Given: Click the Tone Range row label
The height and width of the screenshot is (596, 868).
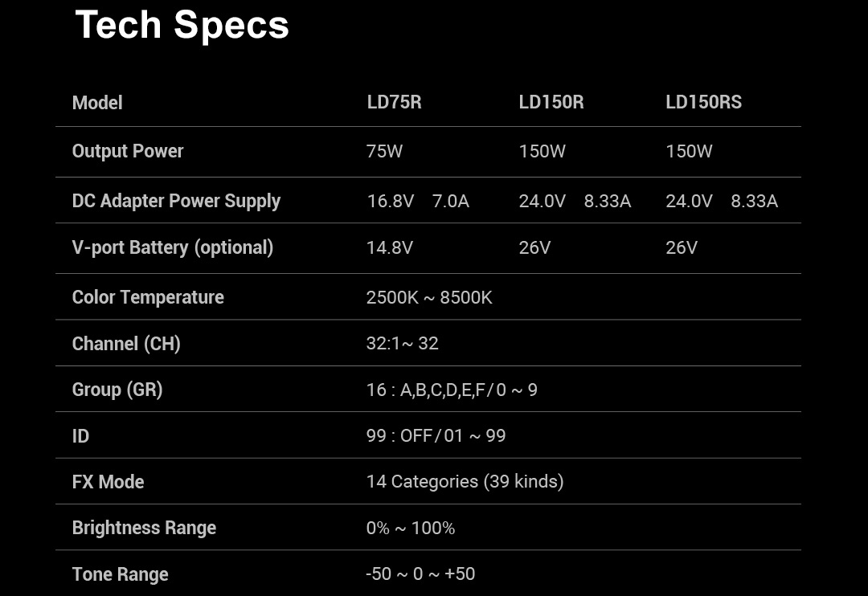Looking at the screenshot, I should pos(120,574).
